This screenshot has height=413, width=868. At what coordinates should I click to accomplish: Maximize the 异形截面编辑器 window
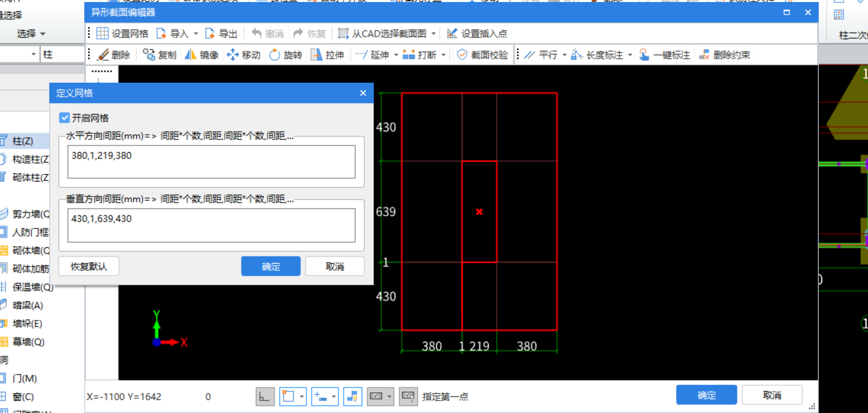point(787,12)
